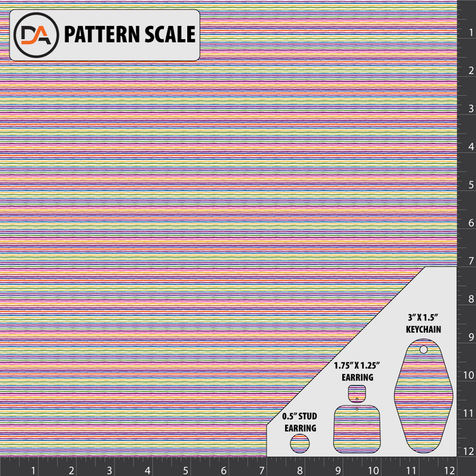Click the 0.5" STUD EARRING label

pyautogui.click(x=299, y=422)
